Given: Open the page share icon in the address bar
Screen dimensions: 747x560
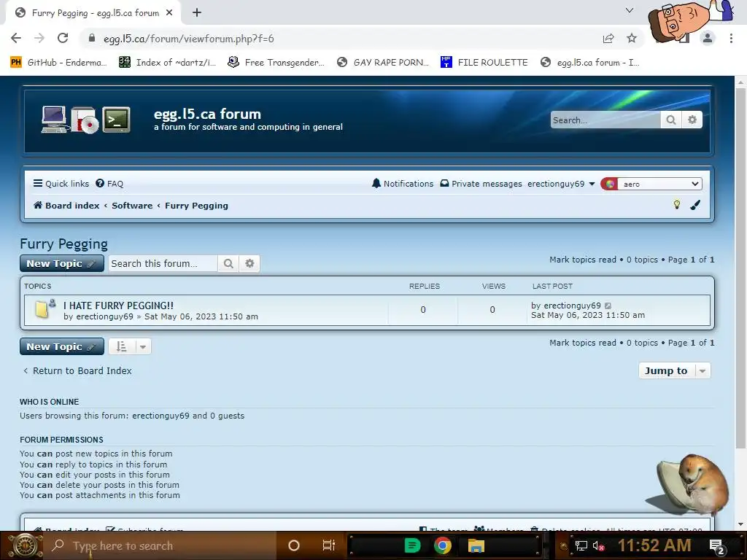Looking at the screenshot, I should [608, 38].
